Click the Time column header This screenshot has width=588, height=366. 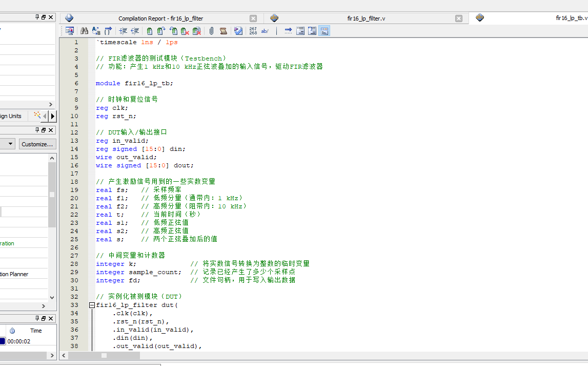click(x=36, y=331)
